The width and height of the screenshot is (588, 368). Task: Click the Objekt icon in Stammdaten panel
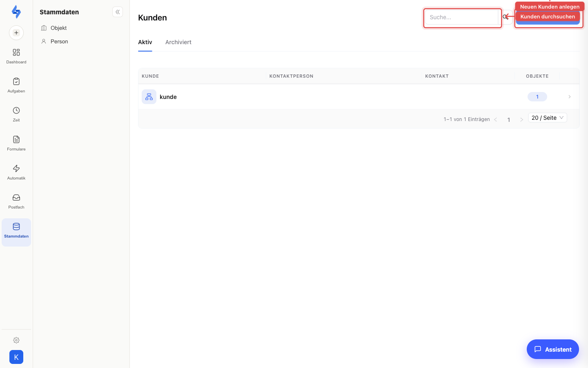click(44, 28)
